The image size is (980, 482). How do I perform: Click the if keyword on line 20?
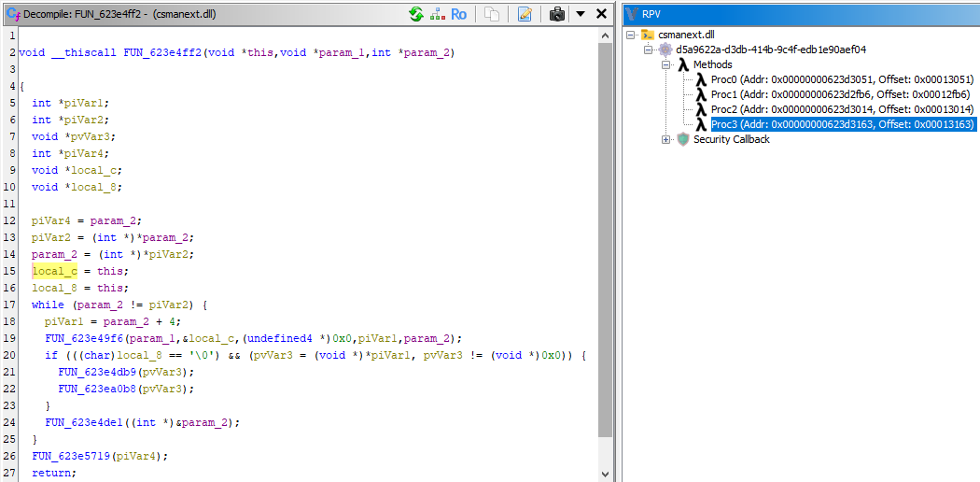tap(51, 356)
